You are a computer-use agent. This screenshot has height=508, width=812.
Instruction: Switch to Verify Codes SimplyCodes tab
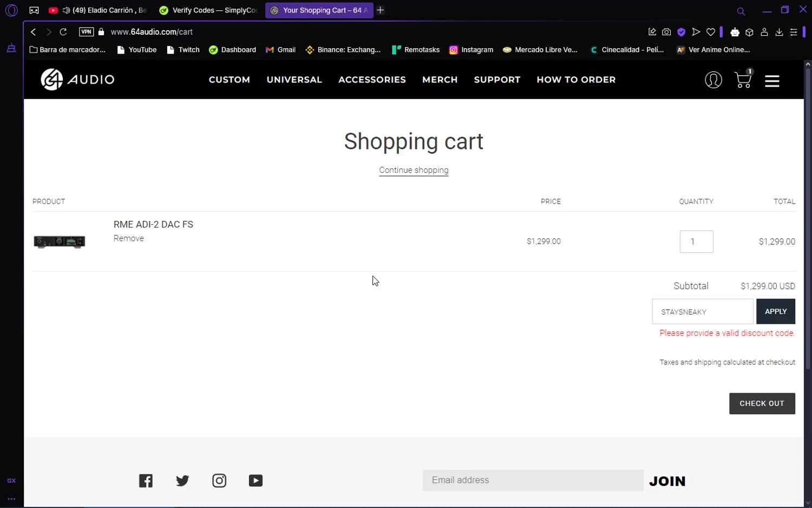tap(209, 10)
